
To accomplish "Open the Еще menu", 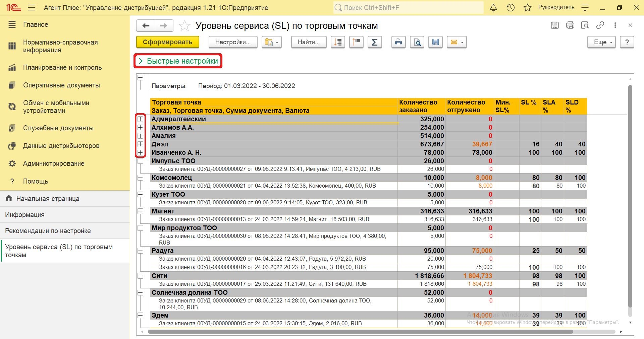I will [x=601, y=42].
